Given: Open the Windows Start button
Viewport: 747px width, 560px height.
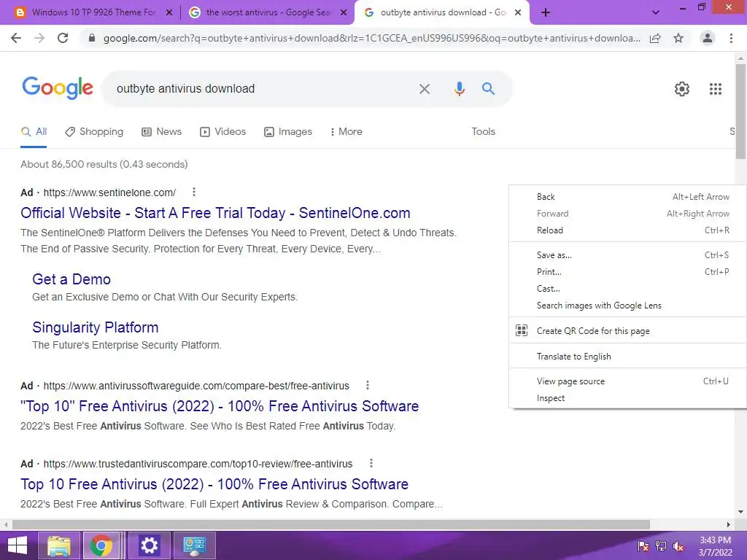Looking at the screenshot, I should pos(18,545).
